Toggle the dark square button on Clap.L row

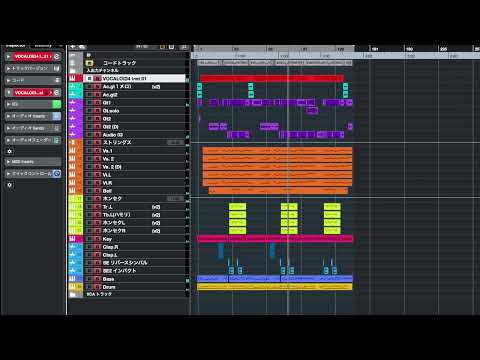pos(89,255)
